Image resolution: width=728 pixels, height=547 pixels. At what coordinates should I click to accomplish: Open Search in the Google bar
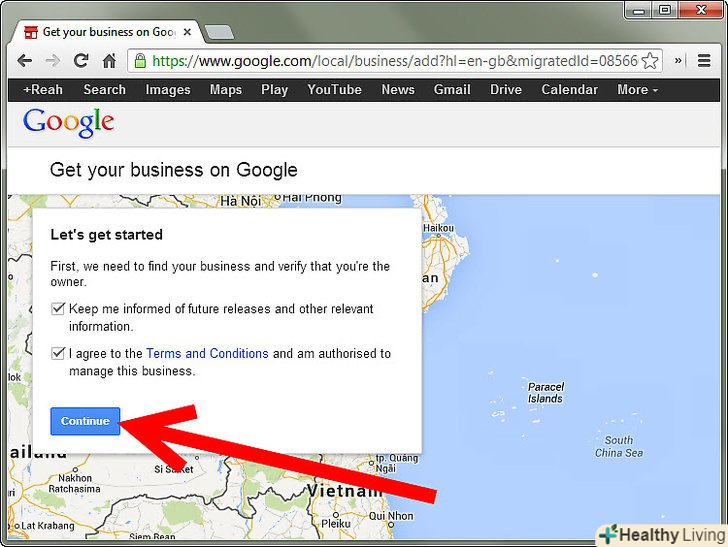click(104, 90)
